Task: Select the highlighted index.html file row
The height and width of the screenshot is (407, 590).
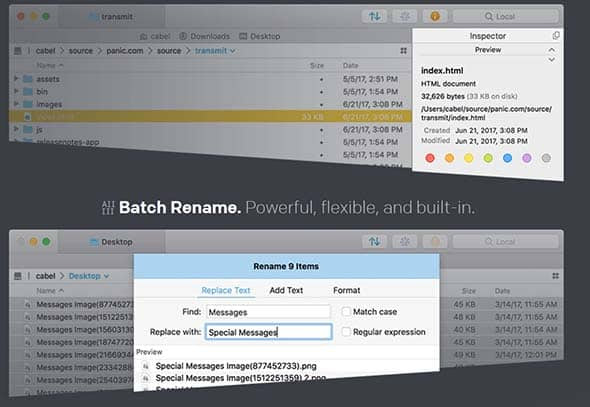Action: click(x=210, y=117)
